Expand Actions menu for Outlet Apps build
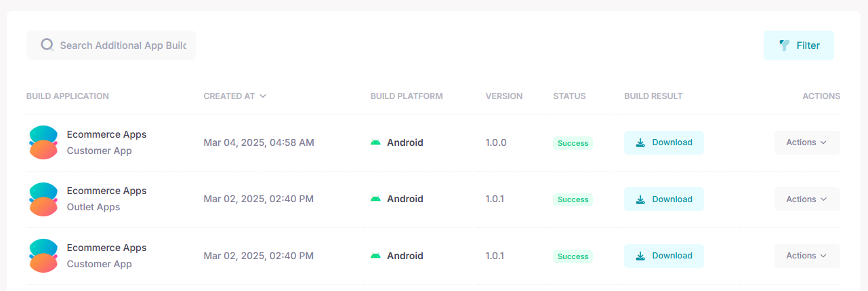This screenshot has width=868, height=291. (807, 199)
